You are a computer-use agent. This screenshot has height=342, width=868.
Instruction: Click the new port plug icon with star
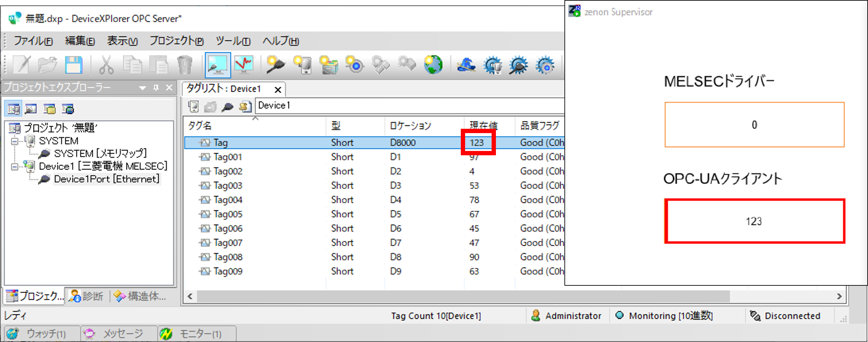coord(275,65)
